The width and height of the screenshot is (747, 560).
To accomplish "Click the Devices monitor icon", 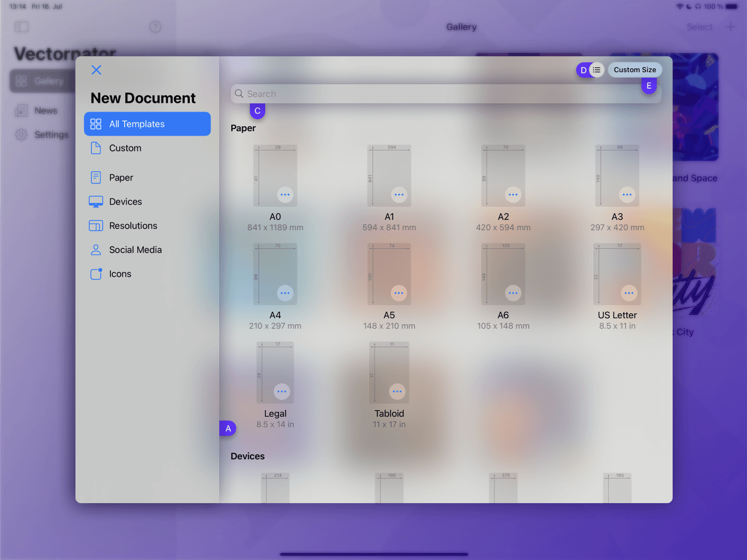I will point(96,202).
